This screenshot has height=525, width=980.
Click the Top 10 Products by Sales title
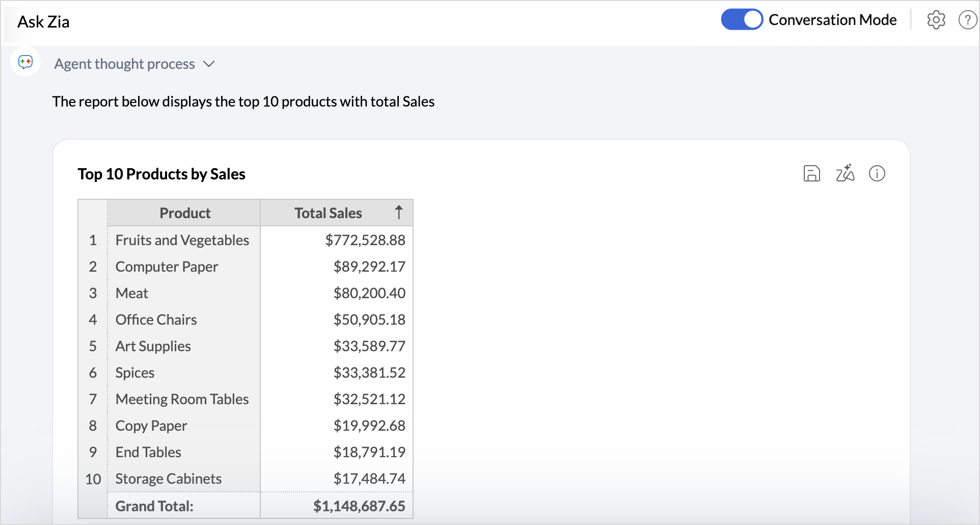[161, 174]
